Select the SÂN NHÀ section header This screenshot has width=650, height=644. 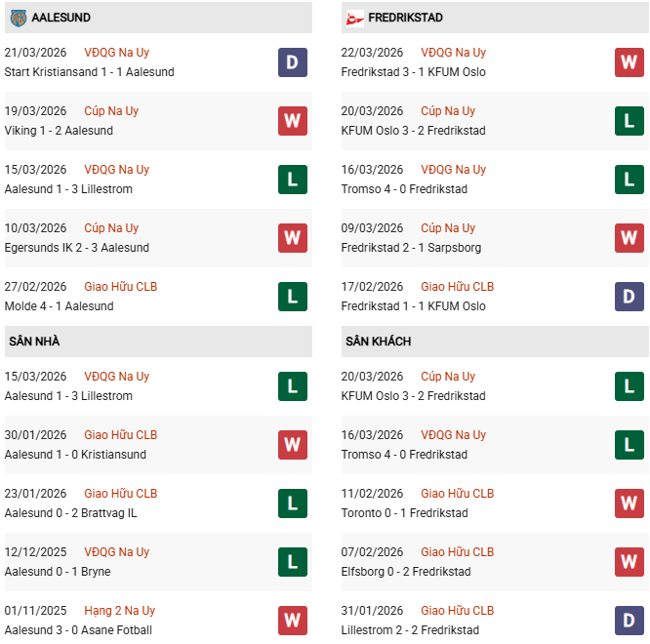click(35, 342)
